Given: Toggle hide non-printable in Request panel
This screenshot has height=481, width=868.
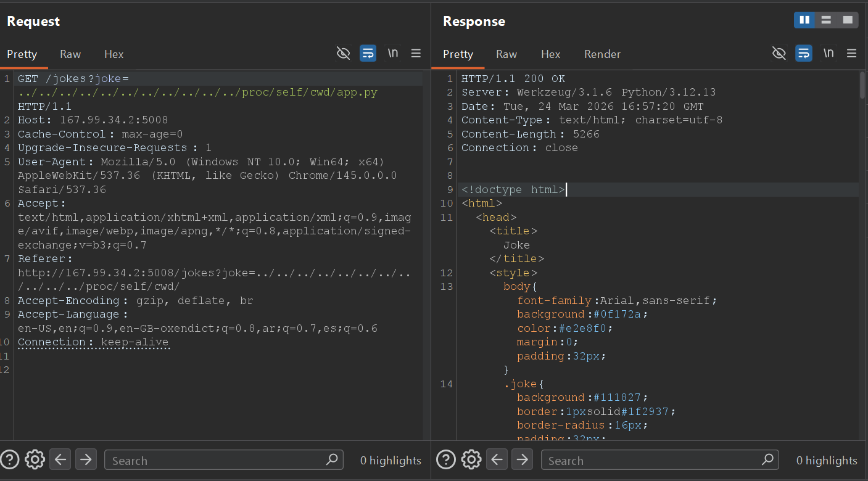Looking at the screenshot, I should coord(344,54).
